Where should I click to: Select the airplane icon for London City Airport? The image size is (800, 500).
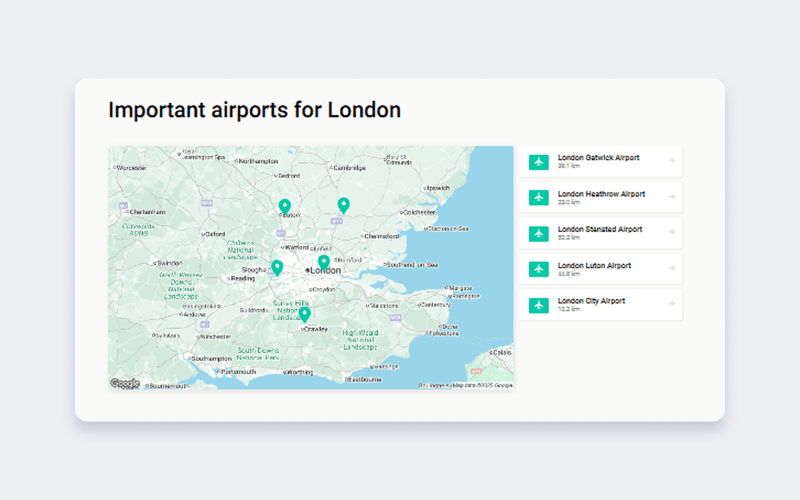tap(539, 305)
